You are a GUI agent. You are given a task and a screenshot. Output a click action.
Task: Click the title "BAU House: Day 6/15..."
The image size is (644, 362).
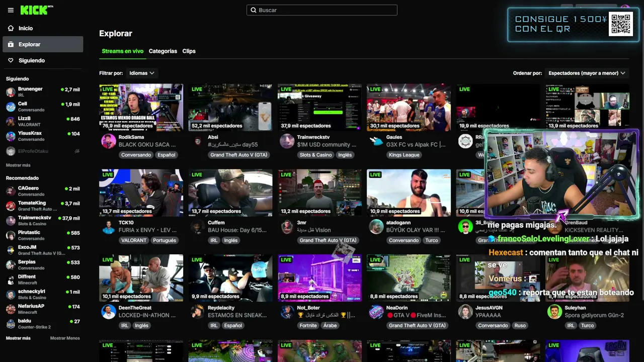click(237, 230)
